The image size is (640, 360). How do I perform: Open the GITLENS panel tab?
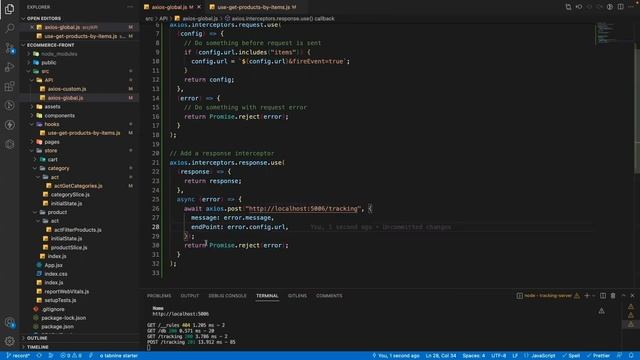[297, 296]
